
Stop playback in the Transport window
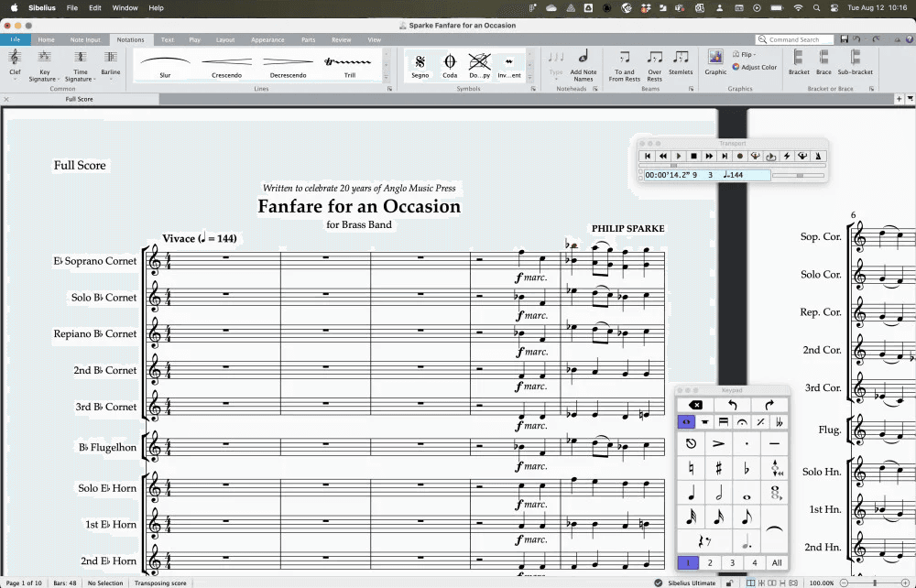pos(693,156)
